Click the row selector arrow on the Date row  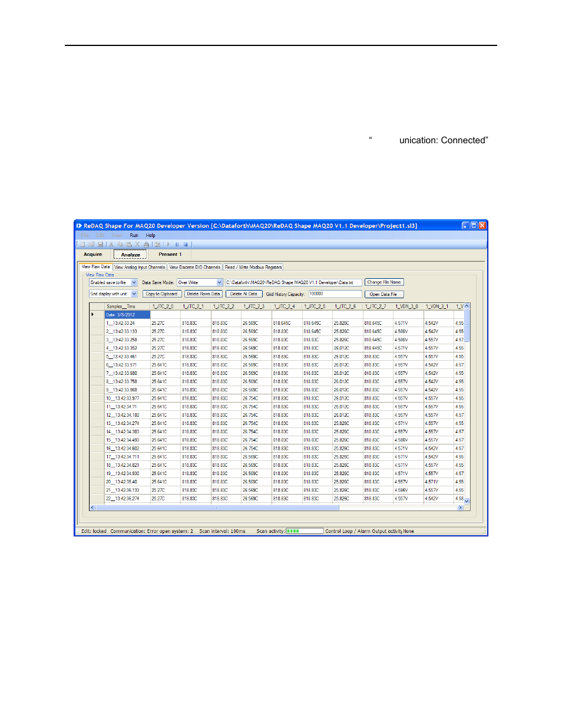[x=97, y=315]
